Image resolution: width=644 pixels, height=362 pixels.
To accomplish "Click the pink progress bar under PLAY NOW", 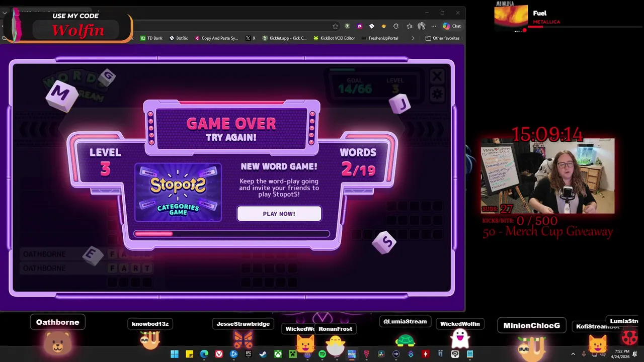I will (x=231, y=234).
